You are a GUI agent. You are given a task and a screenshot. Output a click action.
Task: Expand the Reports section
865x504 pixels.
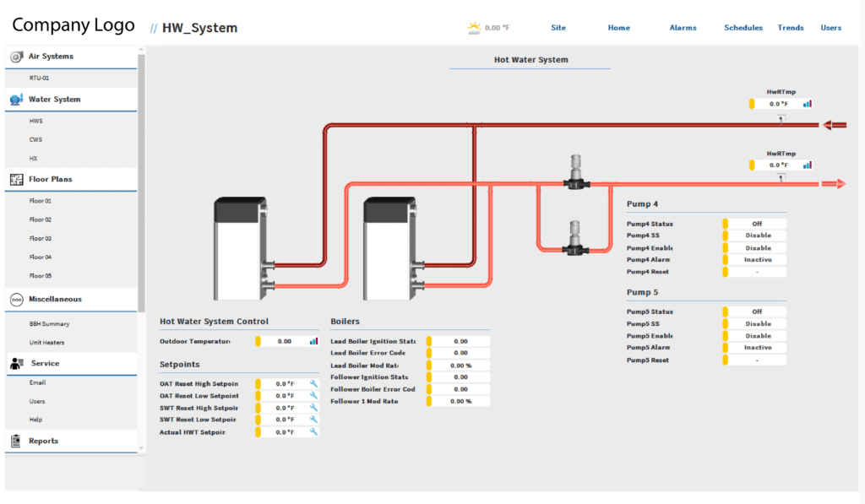(71, 442)
